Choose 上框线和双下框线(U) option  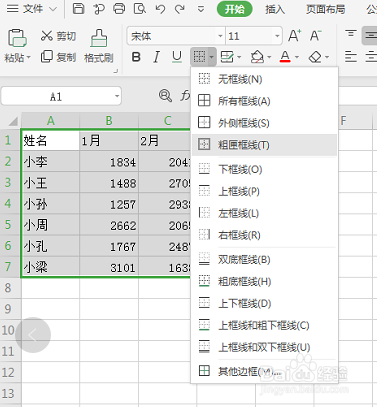pos(265,347)
